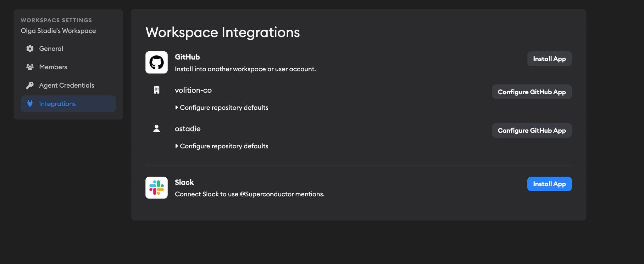
Task: Click the 'Install into another workspace' description
Action: click(245, 69)
